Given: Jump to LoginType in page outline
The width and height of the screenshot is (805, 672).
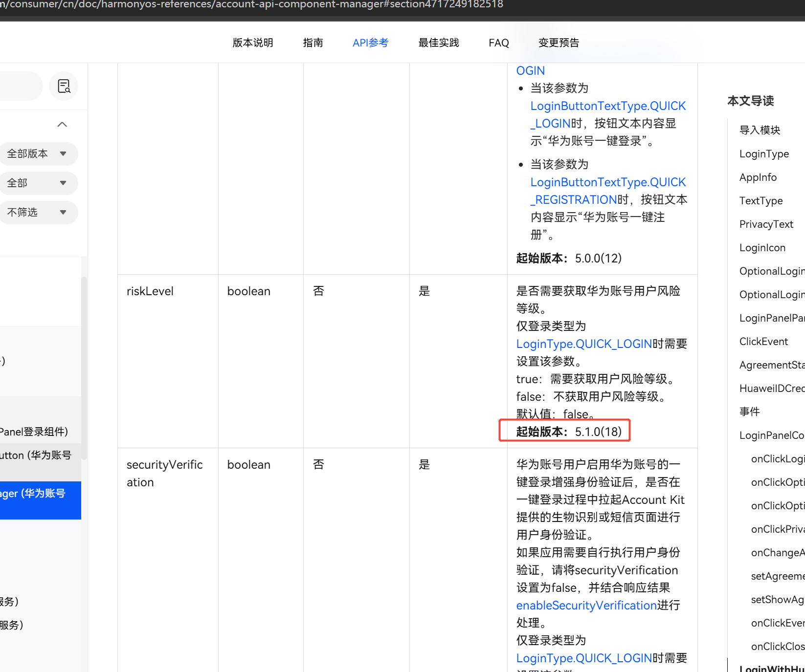Looking at the screenshot, I should pos(764,154).
